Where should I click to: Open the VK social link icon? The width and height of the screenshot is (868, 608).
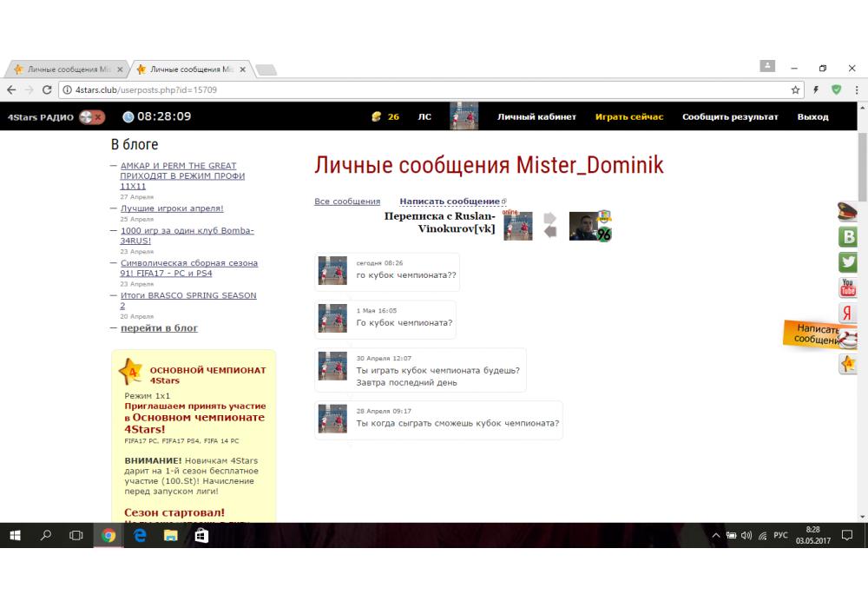click(x=848, y=236)
